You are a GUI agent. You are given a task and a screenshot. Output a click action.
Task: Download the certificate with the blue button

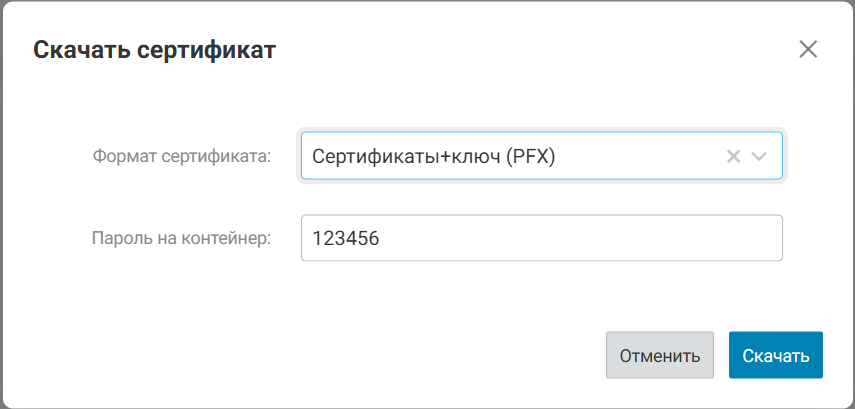(775, 356)
